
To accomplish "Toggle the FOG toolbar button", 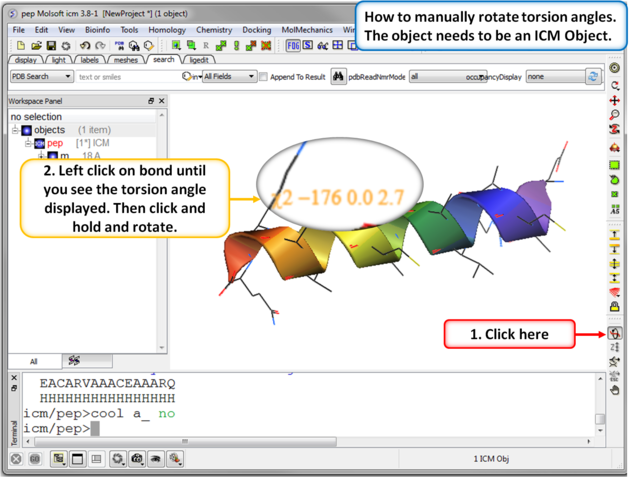I will [x=293, y=46].
